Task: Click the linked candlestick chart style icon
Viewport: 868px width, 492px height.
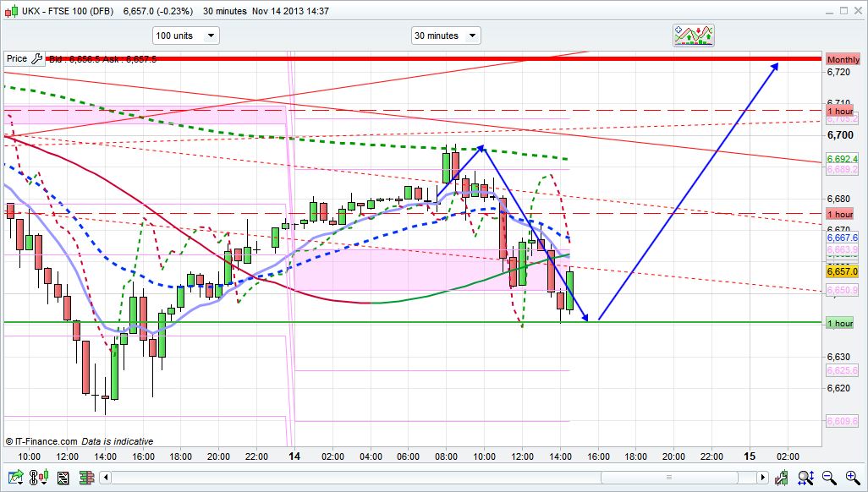Action: tap(41, 478)
